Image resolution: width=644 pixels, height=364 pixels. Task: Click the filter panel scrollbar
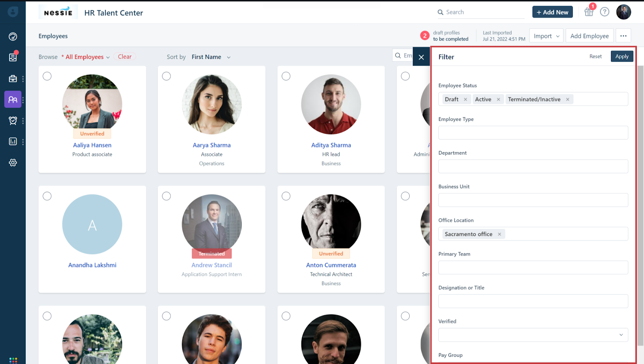click(x=640, y=205)
